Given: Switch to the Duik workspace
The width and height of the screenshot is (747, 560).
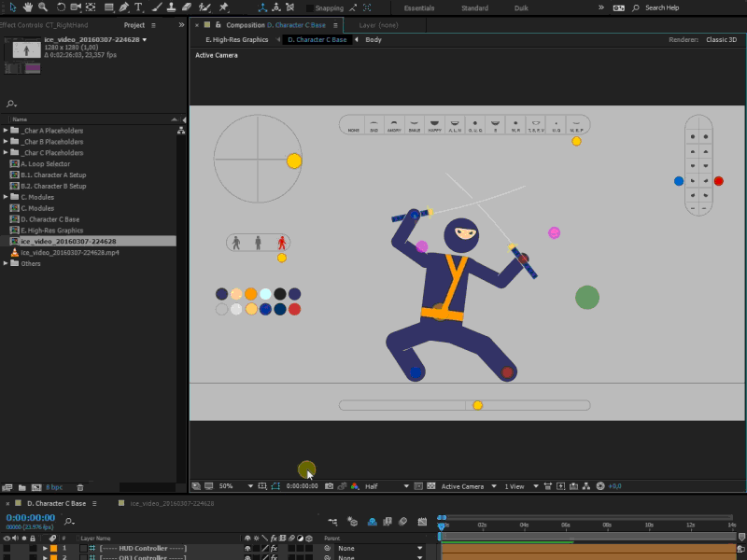Looking at the screenshot, I should (520, 7).
